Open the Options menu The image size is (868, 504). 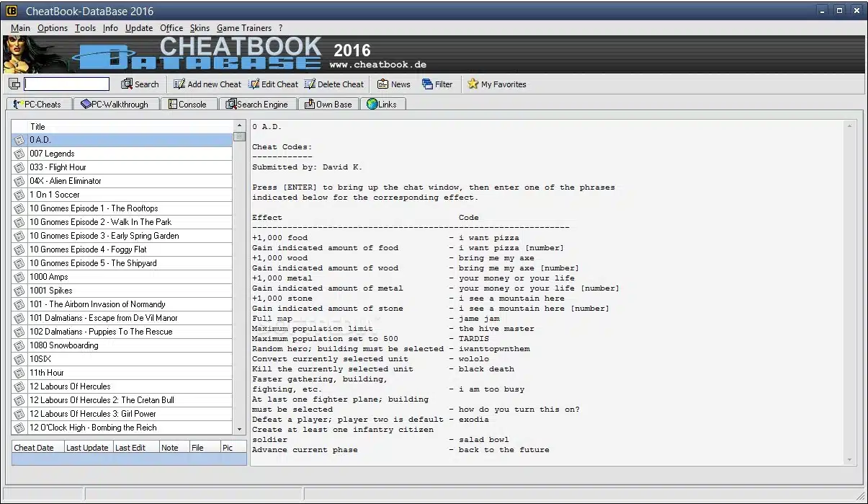[x=53, y=28]
